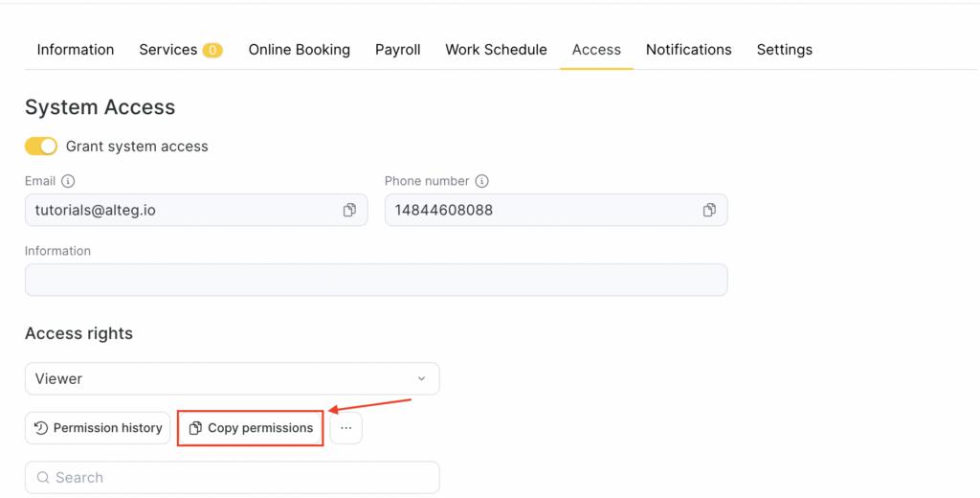Copy the phone number using copy icon
Screen dimensions: 980x498
[x=709, y=210]
